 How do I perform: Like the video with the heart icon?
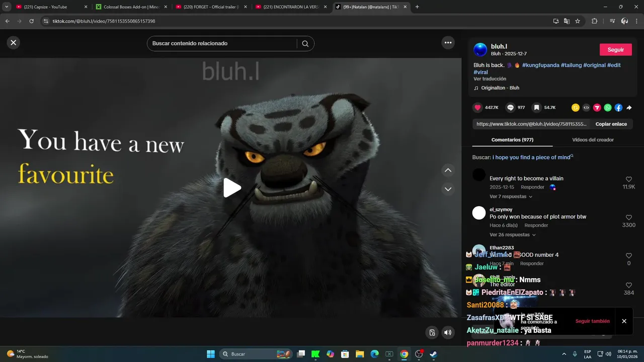click(477, 108)
